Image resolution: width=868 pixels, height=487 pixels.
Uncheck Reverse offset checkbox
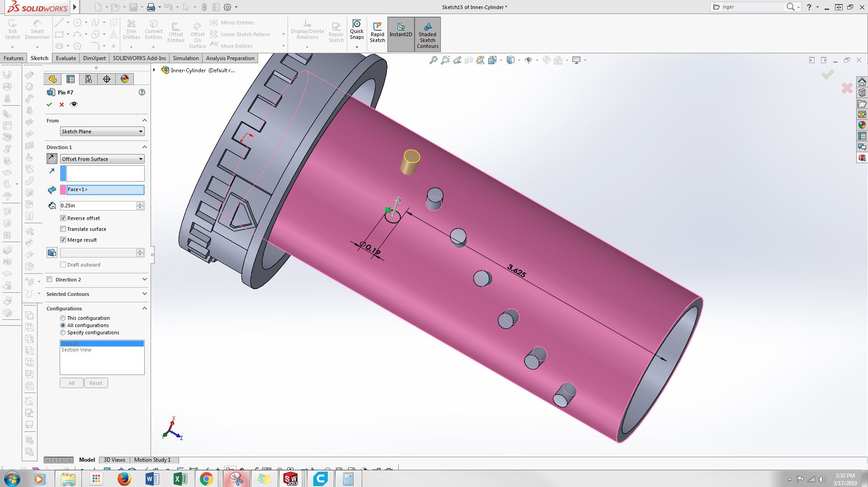coord(63,218)
